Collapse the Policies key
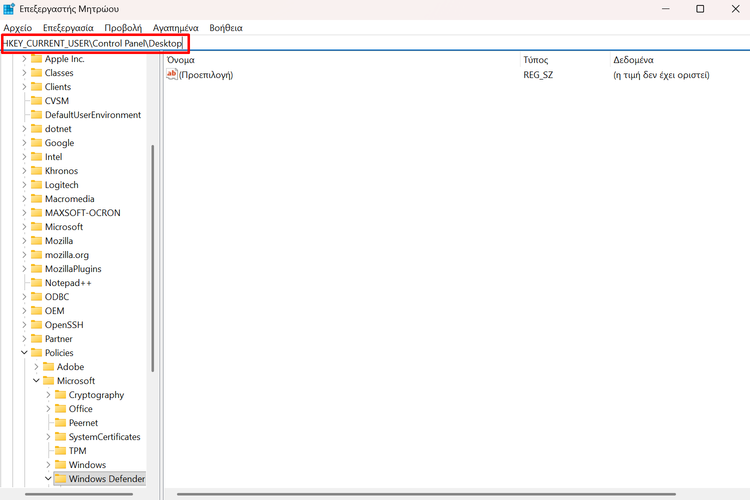The image size is (750, 500). pos(23,353)
